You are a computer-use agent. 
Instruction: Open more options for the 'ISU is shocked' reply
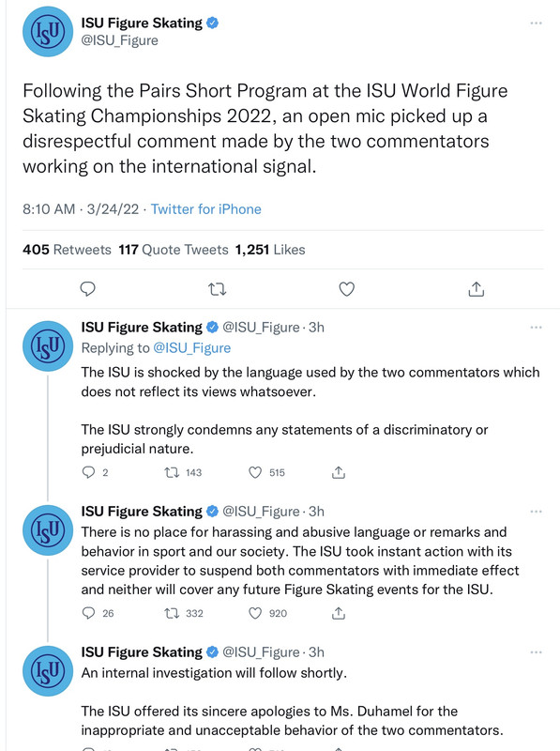coord(536,327)
